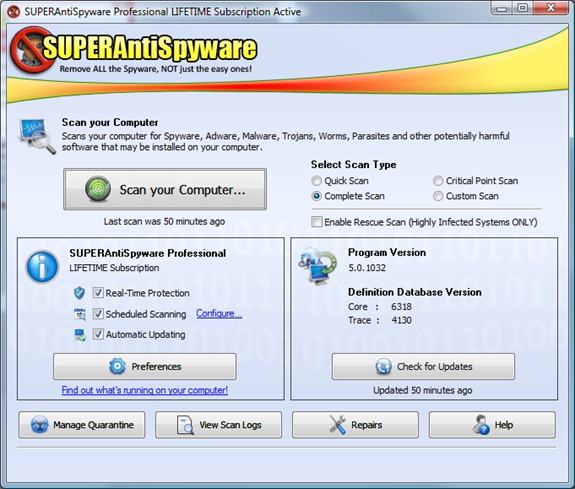Open the Configure... scheduled scanning link
The height and width of the screenshot is (489, 575).
219,314
